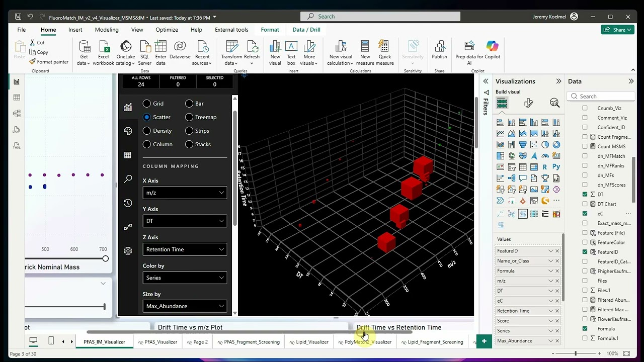Switch to Model view in left sidebar
Screen dimensions: 644x362
pyautogui.click(x=17, y=114)
